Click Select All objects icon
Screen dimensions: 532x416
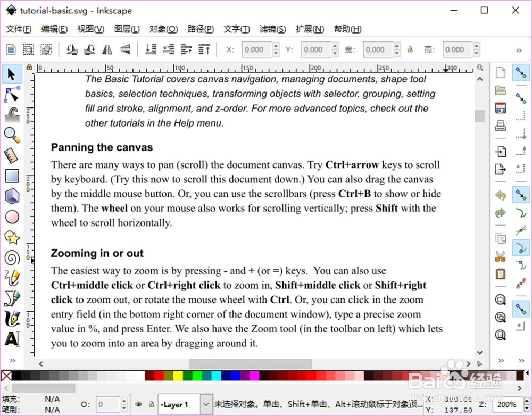tap(11, 49)
